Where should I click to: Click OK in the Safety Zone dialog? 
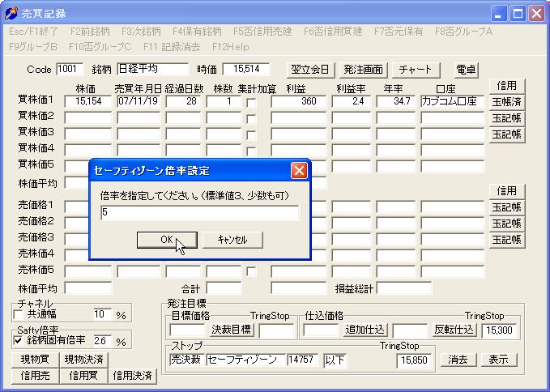coord(166,239)
